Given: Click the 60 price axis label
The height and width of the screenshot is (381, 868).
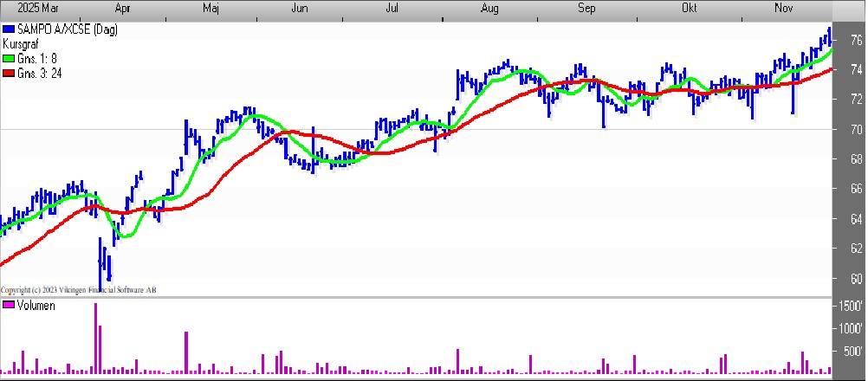Looking at the screenshot, I should (x=854, y=279).
